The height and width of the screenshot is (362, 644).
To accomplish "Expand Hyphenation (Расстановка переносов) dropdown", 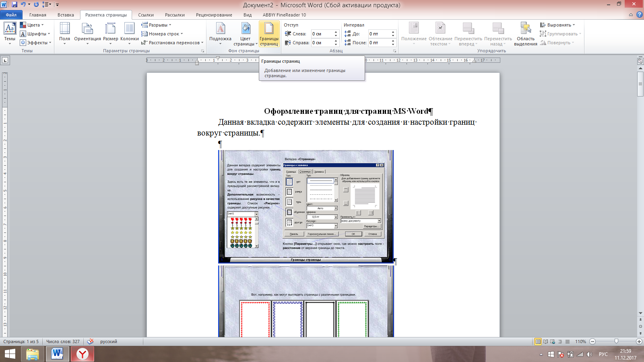I will coord(172,43).
